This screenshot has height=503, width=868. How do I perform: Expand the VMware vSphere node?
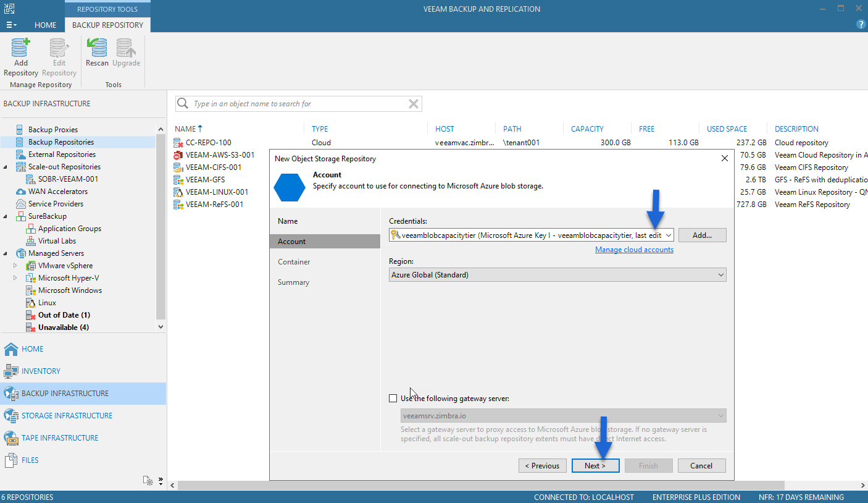(15, 266)
